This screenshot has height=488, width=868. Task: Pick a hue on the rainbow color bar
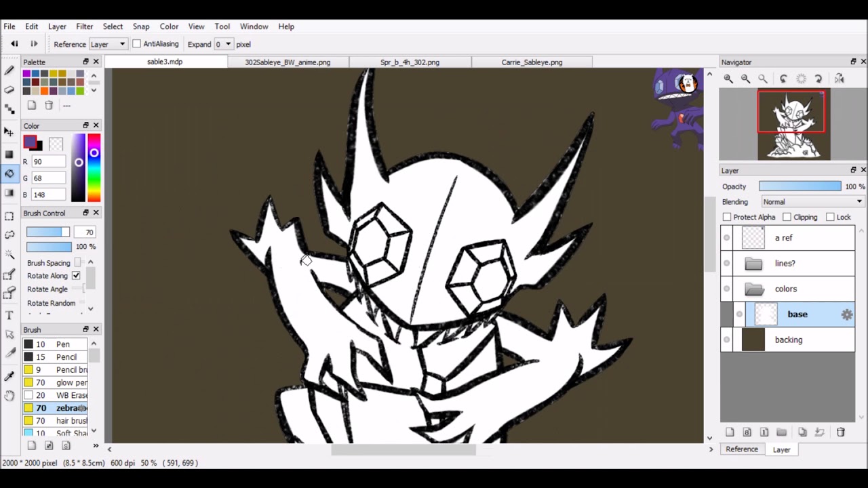[x=94, y=167]
